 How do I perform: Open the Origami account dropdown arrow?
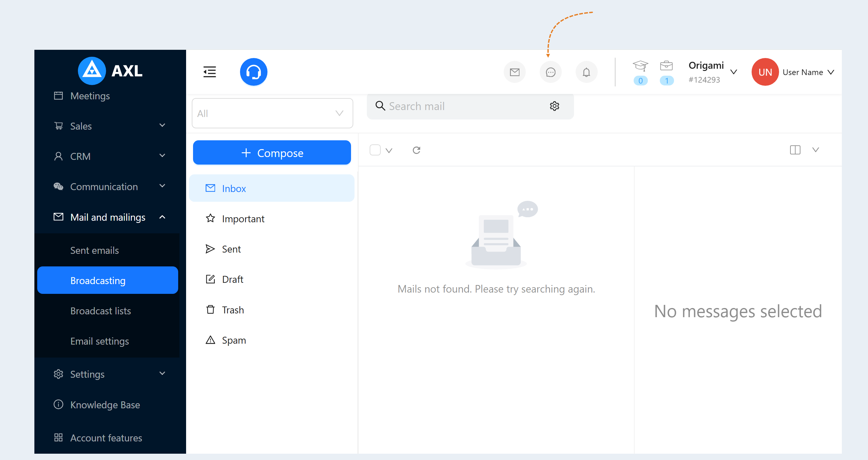tap(734, 72)
